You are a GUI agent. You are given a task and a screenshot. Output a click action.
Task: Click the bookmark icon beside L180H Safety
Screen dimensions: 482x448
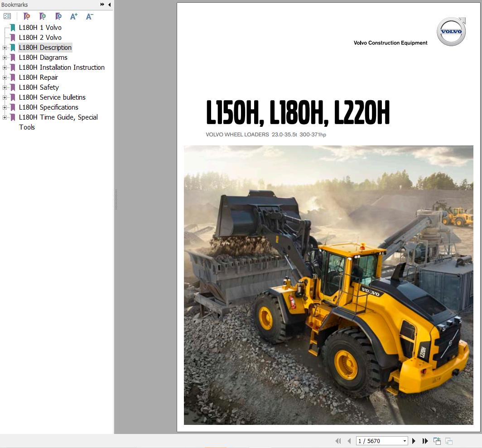pos(13,87)
